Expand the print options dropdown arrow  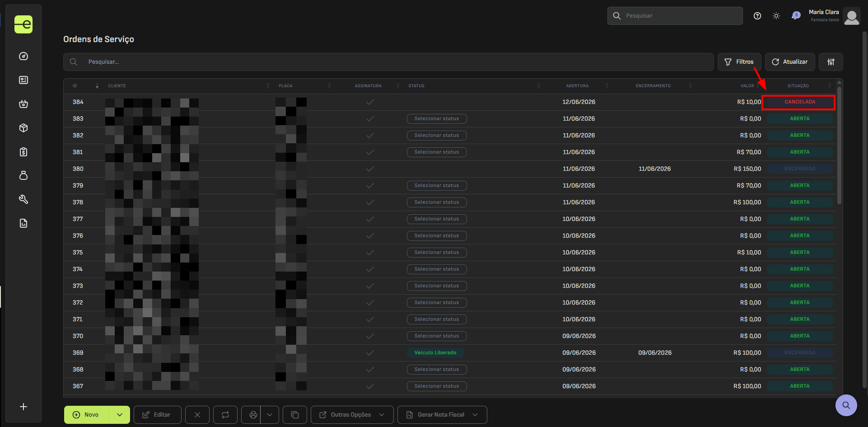click(270, 415)
